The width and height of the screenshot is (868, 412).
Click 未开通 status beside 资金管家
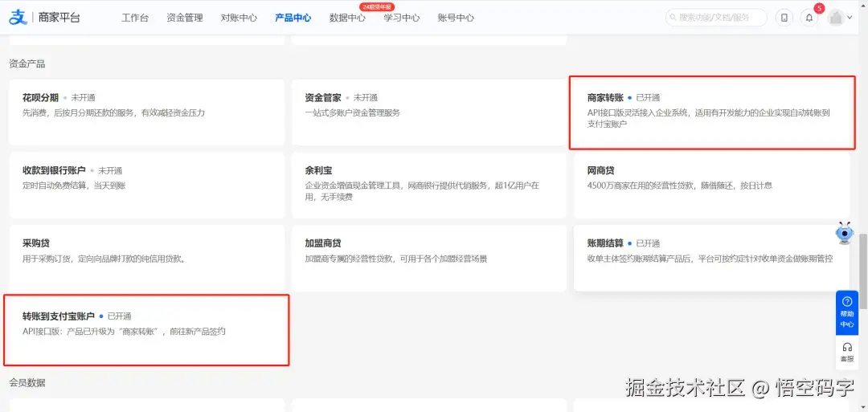[x=366, y=98]
